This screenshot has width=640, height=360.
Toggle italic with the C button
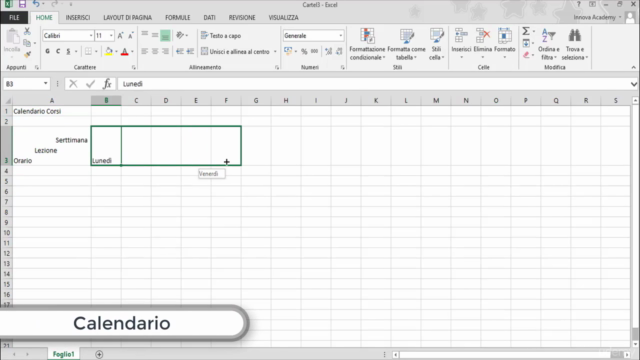point(58,51)
